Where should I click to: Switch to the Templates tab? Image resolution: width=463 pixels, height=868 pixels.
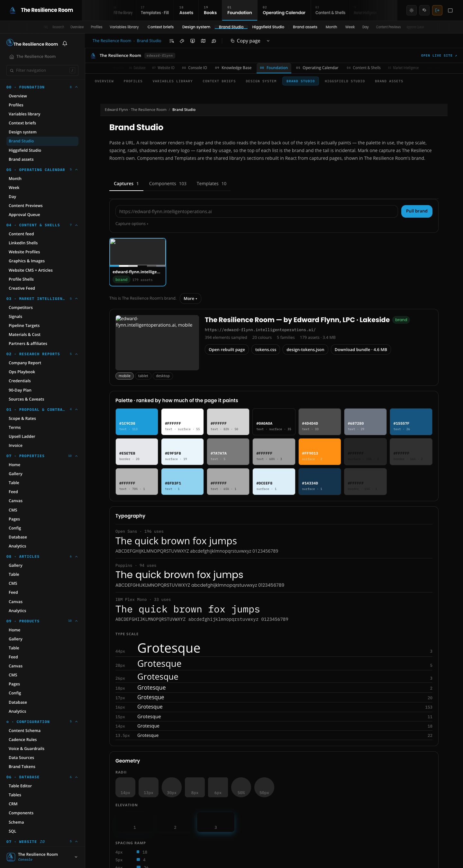pyautogui.click(x=211, y=184)
